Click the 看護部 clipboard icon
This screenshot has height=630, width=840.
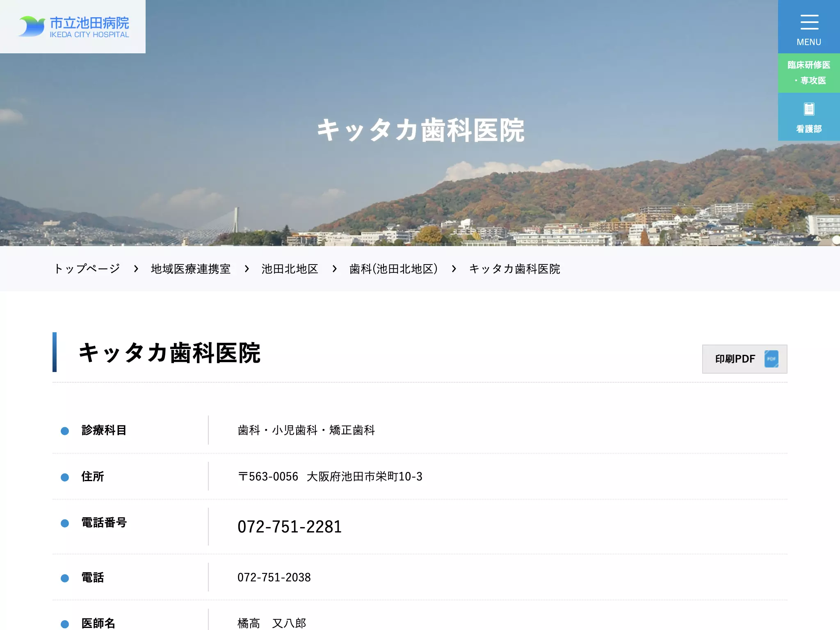click(x=809, y=109)
